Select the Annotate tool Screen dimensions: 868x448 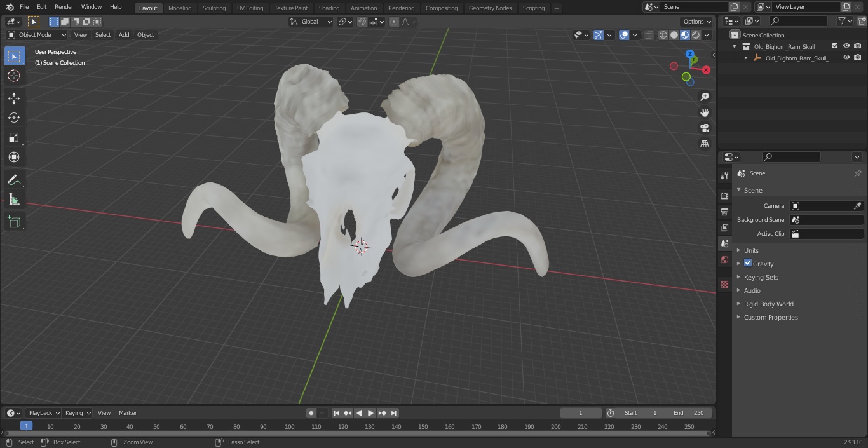14,180
